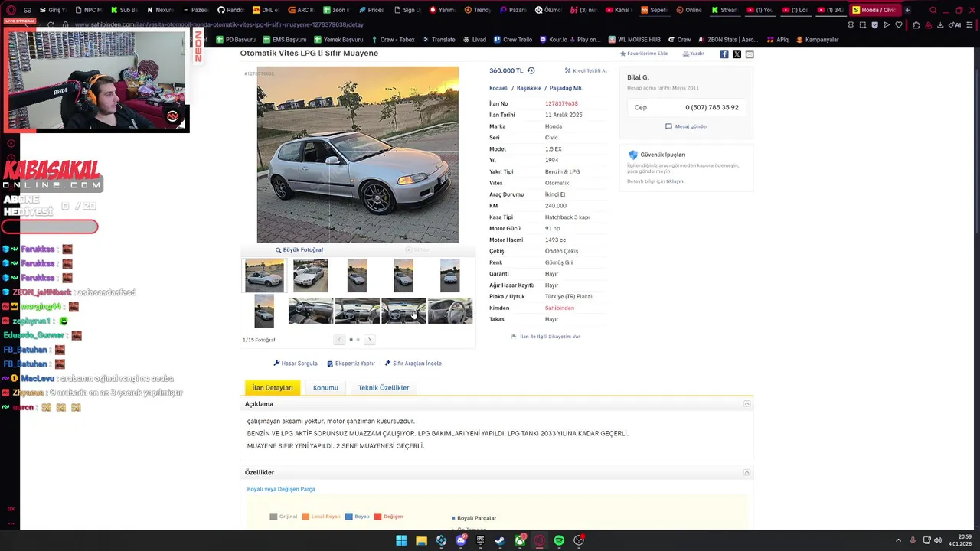Image resolution: width=980 pixels, height=551 pixels.
Task: Open the Trendyol browser tab
Action: click(x=476, y=10)
